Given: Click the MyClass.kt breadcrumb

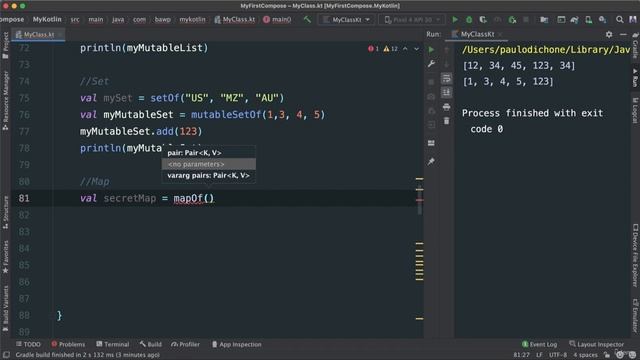Looking at the screenshot, I should [235, 19].
